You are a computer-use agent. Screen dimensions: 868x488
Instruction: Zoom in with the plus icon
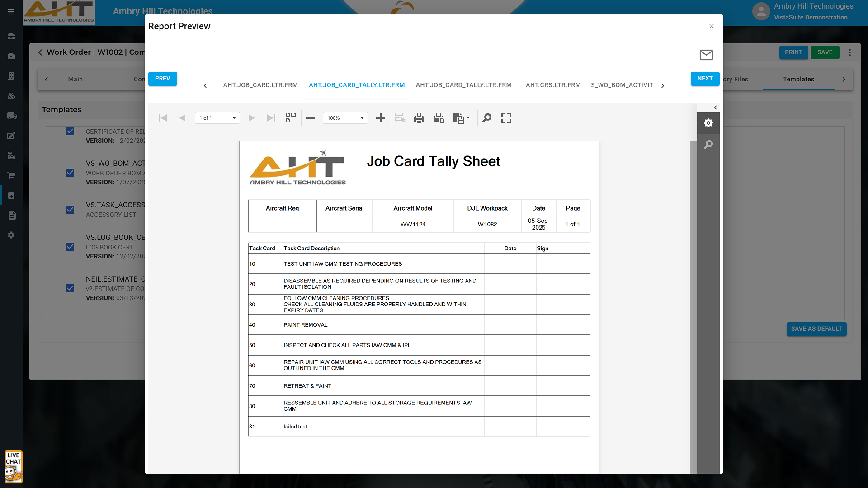coord(381,118)
